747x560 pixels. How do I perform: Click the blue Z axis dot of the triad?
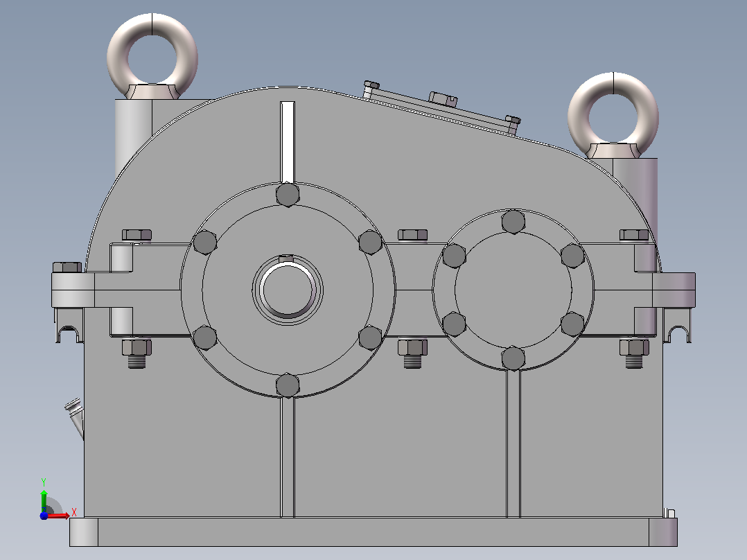(44, 516)
